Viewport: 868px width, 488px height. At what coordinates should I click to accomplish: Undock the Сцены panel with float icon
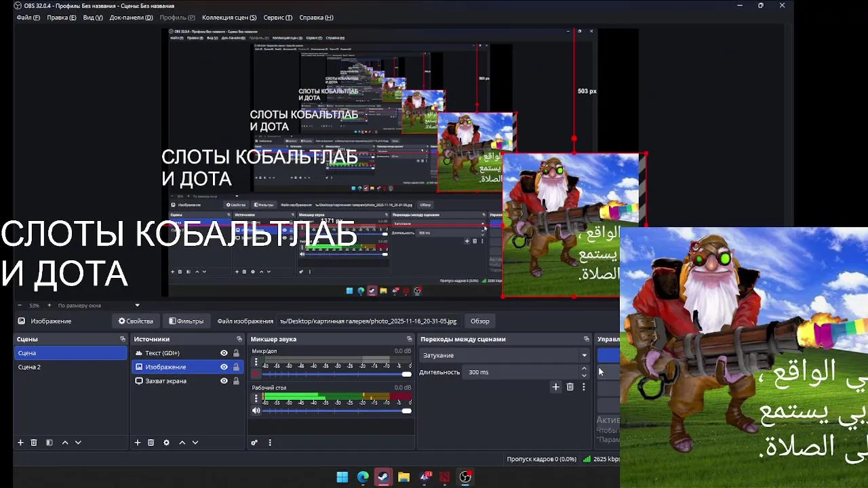pyautogui.click(x=123, y=339)
